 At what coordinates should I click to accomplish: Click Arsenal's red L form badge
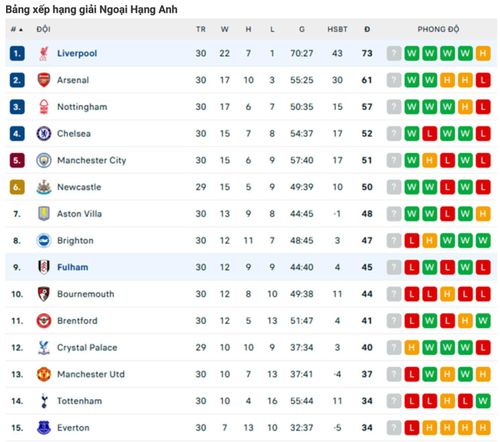coord(483,80)
